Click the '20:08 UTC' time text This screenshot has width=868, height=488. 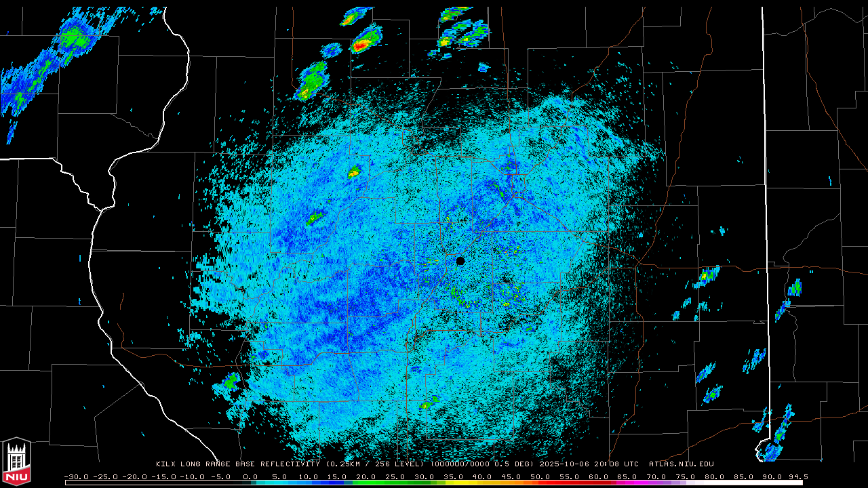(616, 464)
